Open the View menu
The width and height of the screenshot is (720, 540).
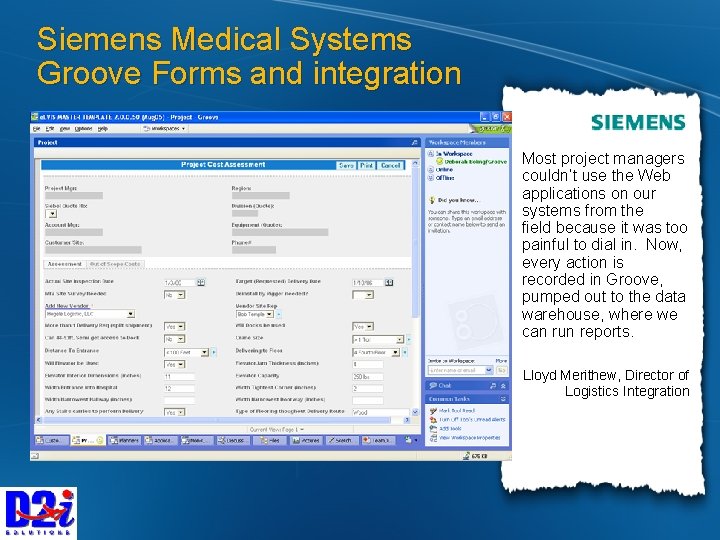(65, 129)
